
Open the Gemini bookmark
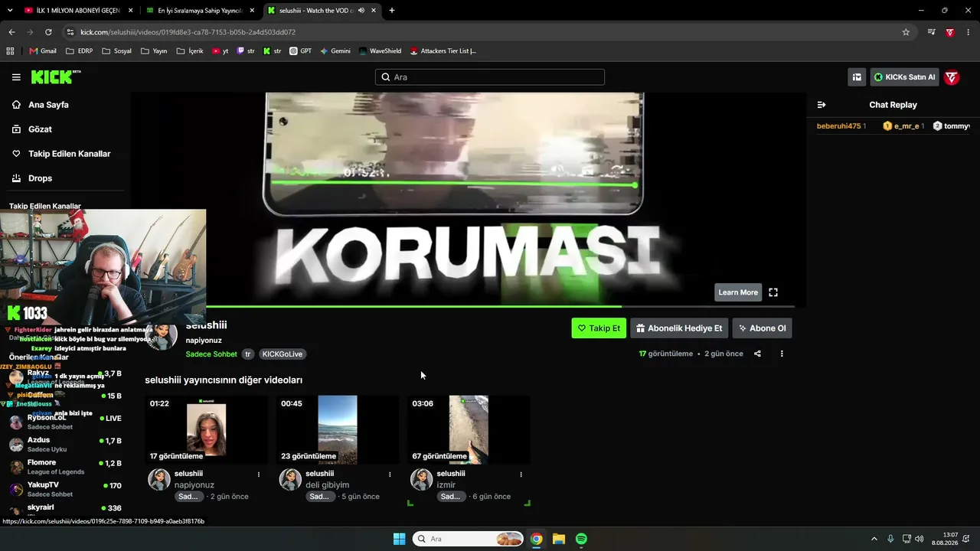pyautogui.click(x=335, y=51)
